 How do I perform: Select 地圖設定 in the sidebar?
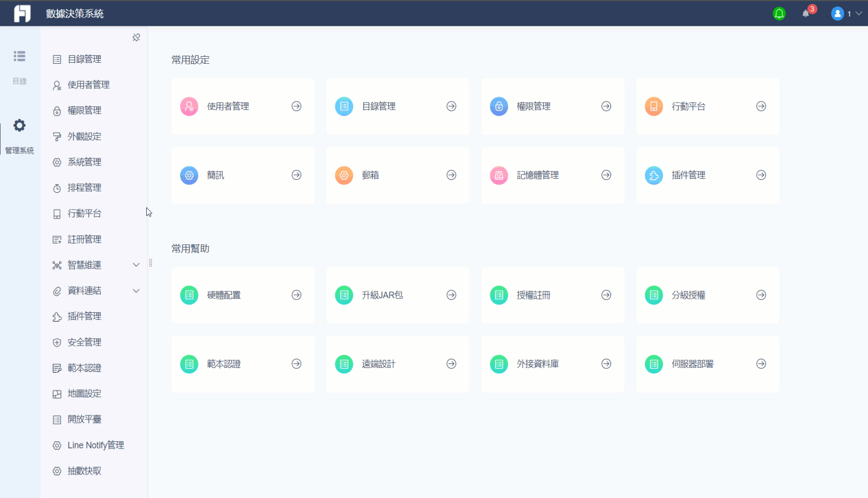coord(94,394)
